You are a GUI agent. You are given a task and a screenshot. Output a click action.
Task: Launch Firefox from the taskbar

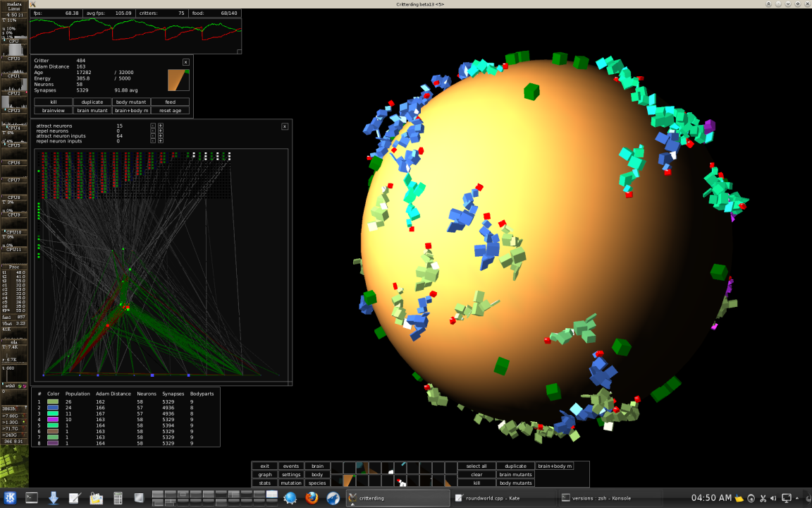[312, 497]
